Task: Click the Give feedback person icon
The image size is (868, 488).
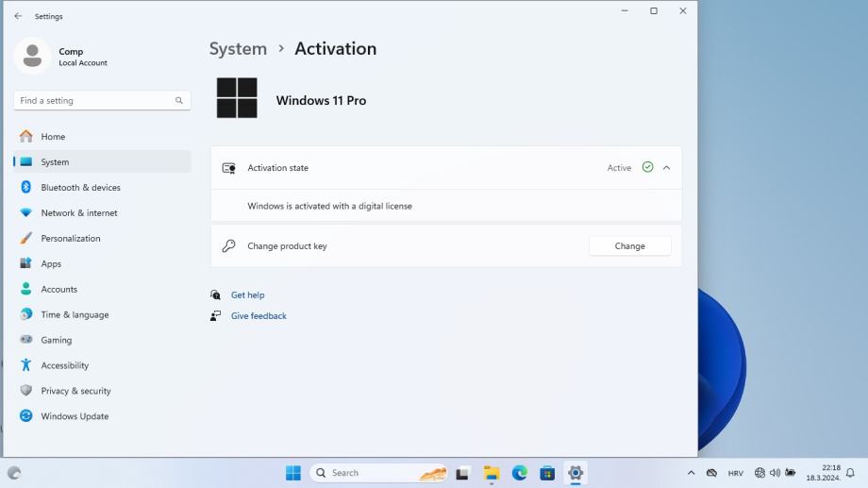Action: 215,315
